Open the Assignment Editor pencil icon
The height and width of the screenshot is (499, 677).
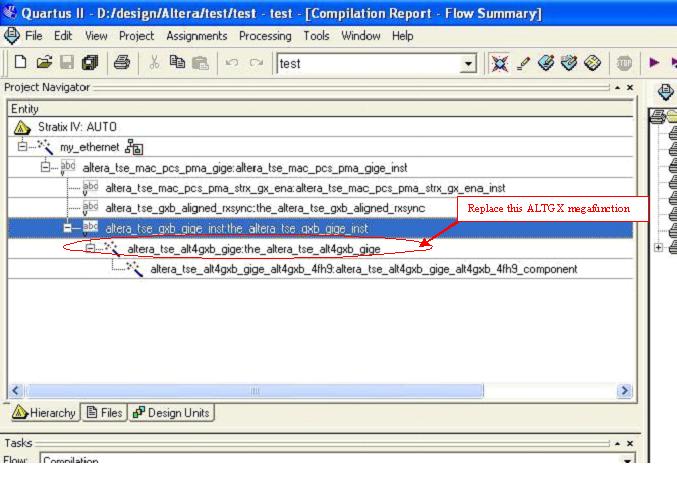pos(523,63)
